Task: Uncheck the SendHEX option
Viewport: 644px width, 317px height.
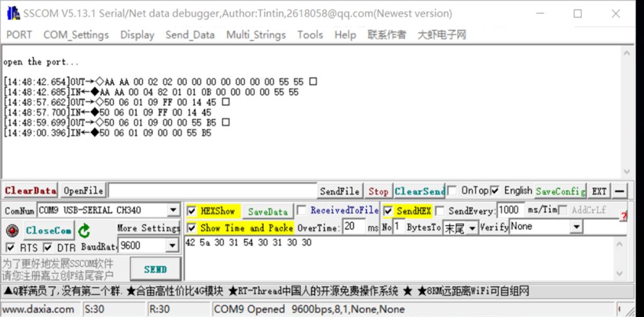Action: 387,211
